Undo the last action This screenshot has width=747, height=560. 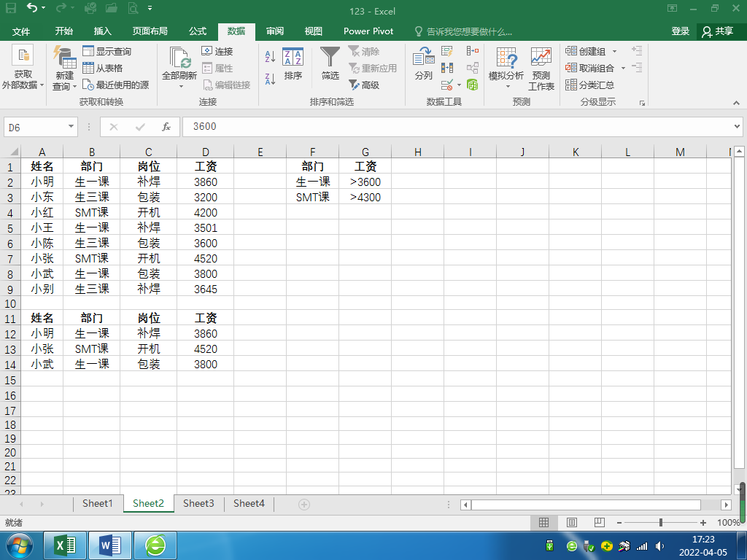(31, 8)
